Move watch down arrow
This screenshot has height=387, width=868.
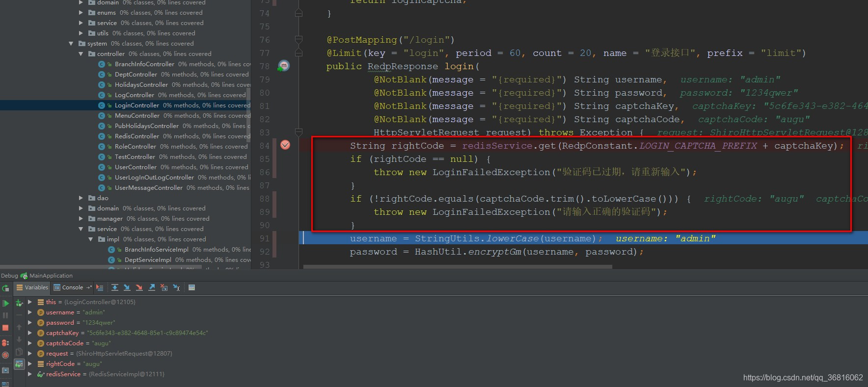19,339
